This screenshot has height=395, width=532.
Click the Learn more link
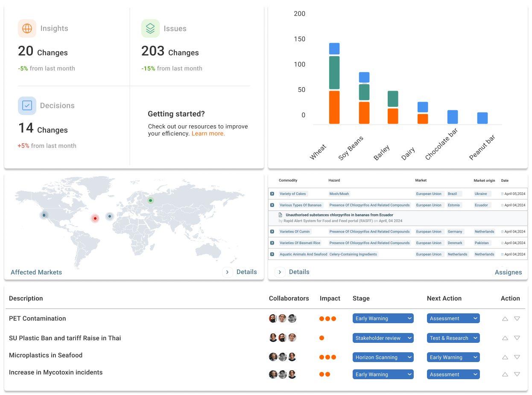208,133
